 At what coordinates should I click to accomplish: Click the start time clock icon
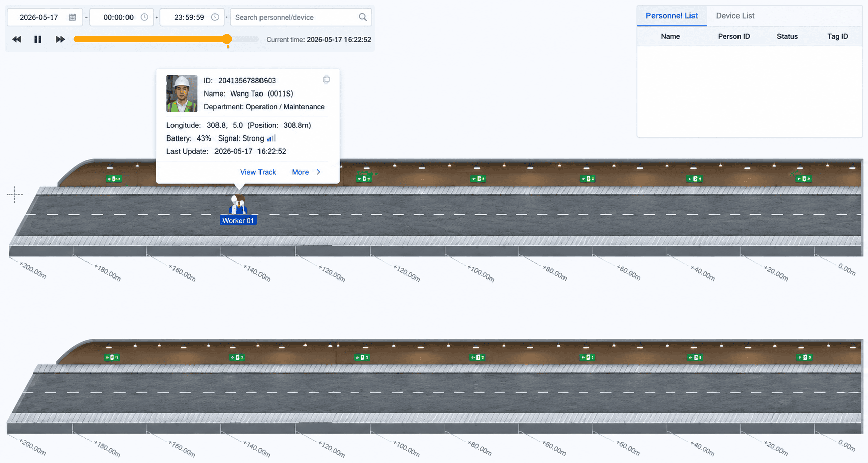[144, 17]
